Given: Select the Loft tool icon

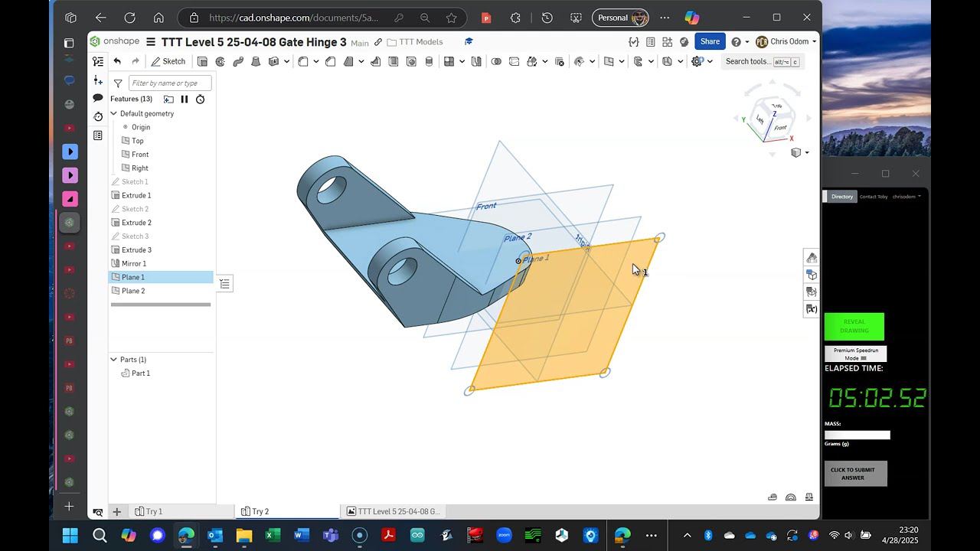Looking at the screenshot, I should pyautogui.click(x=256, y=61).
